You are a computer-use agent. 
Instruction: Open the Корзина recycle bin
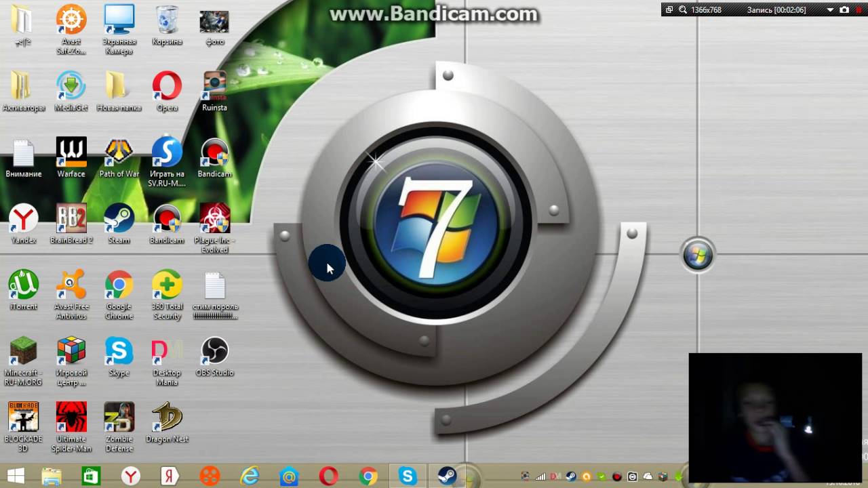coord(167,25)
